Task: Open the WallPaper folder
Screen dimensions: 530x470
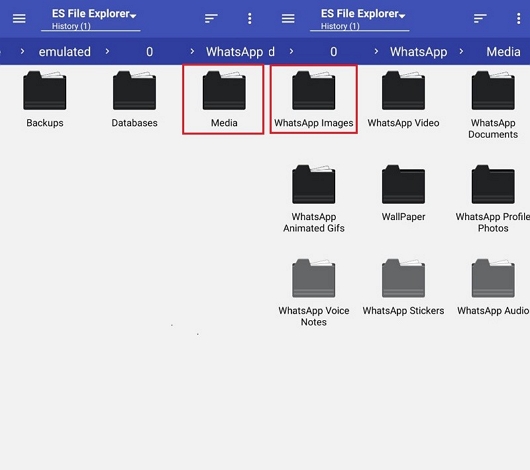Action: [403, 193]
